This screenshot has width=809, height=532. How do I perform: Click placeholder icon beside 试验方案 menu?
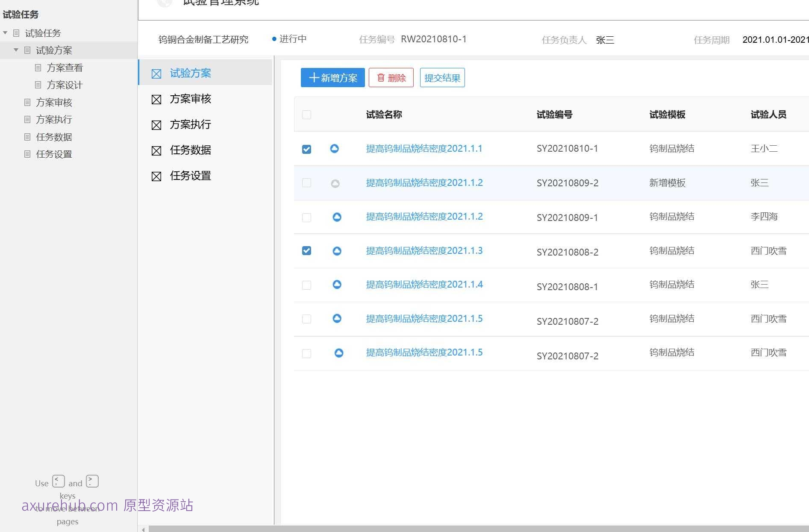click(x=156, y=74)
